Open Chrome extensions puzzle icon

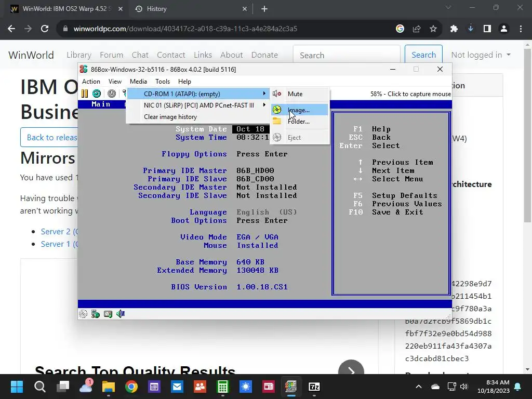[454, 29]
